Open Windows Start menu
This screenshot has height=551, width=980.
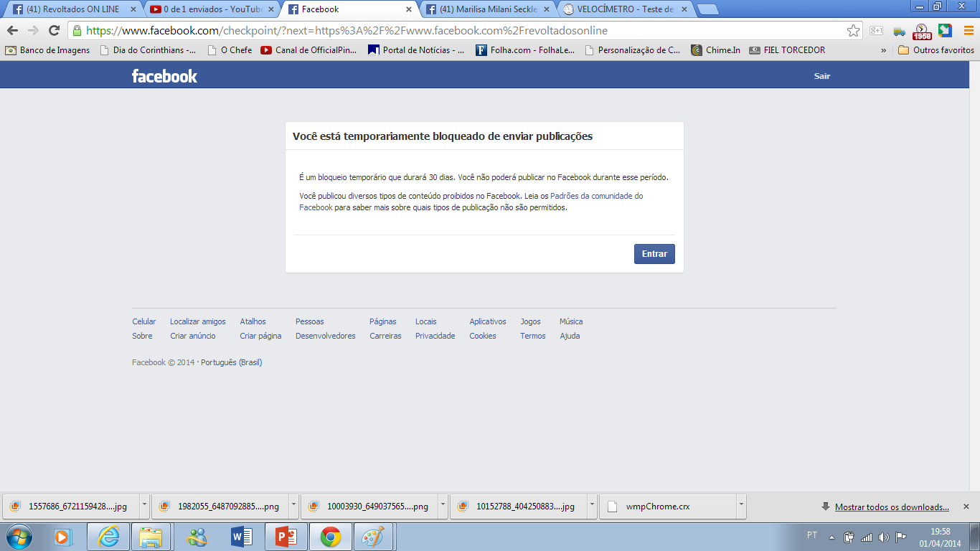point(19,537)
